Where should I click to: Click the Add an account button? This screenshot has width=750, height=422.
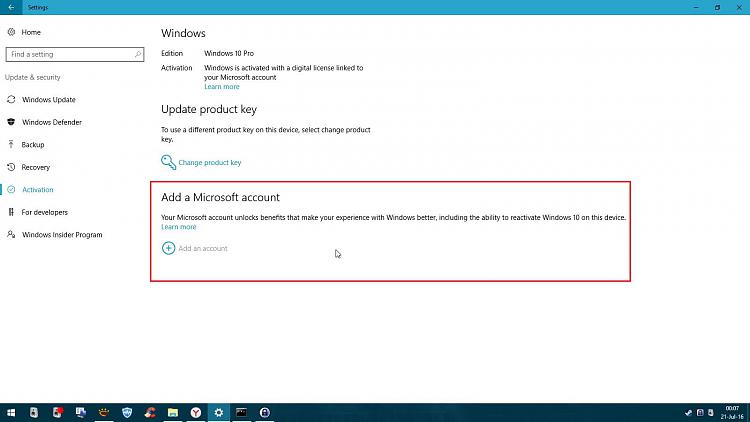tap(195, 248)
